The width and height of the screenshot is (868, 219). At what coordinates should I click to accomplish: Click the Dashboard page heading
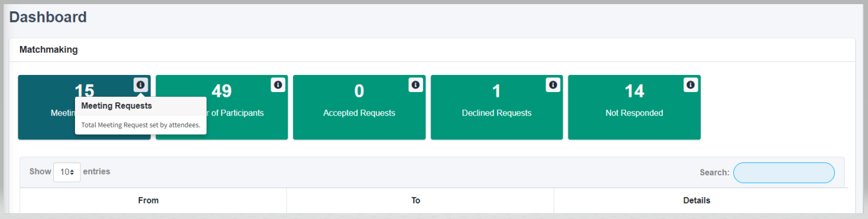click(48, 17)
